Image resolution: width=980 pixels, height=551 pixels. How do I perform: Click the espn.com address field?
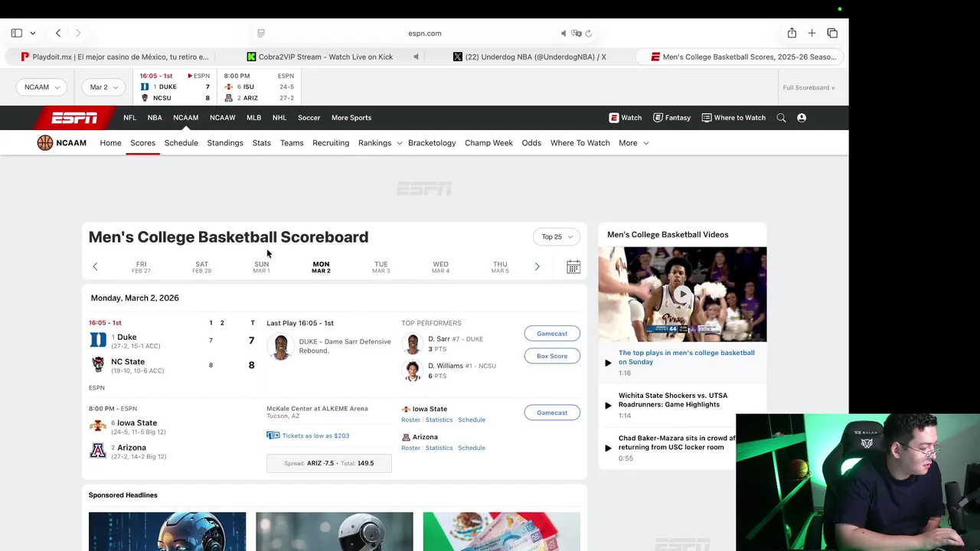[x=425, y=34]
